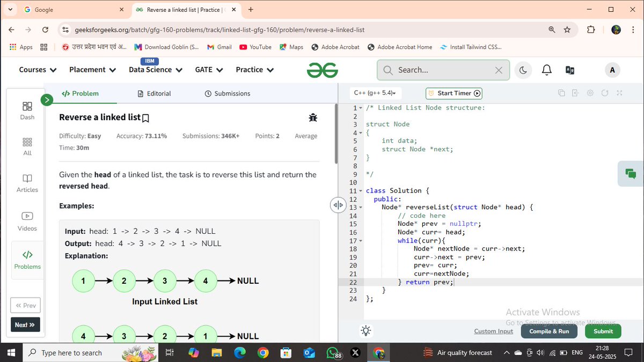The height and width of the screenshot is (362, 644).
Task: Click the green sidebar expand arrow
Action: [x=47, y=100]
